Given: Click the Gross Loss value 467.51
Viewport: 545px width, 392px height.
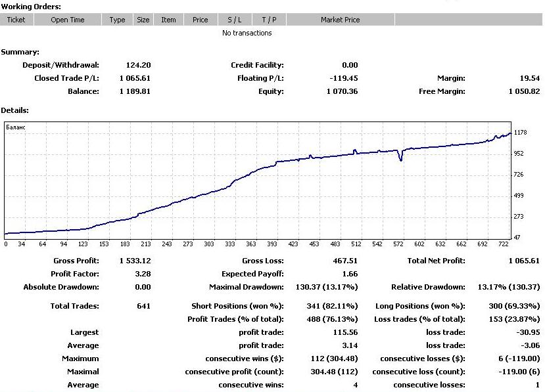Looking at the screenshot, I should 345,261.
